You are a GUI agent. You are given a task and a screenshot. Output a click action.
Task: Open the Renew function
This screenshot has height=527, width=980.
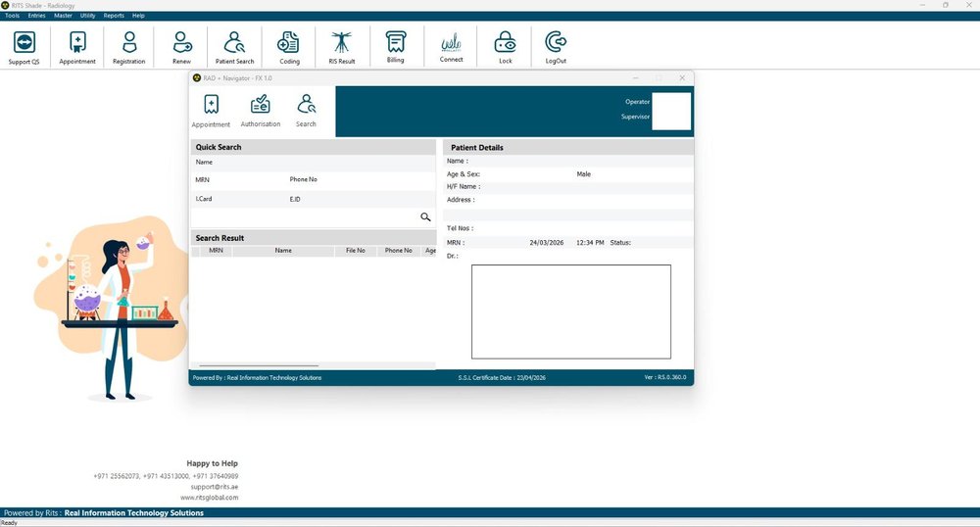pos(182,47)
